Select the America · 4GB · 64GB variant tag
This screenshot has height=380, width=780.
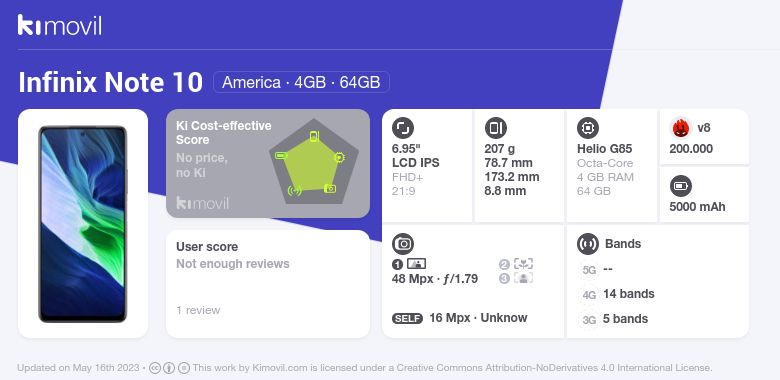(x=301, y=82)
